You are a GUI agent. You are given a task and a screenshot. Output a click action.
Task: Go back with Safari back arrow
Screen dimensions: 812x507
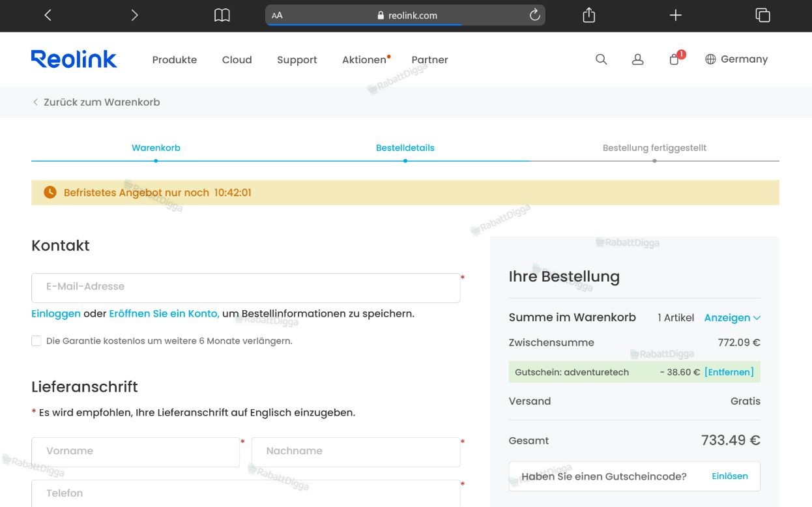(x=48, y=15)
